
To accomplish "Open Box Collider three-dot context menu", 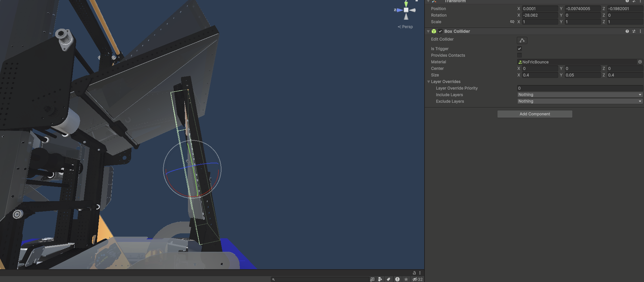I will tap(640, 31).
